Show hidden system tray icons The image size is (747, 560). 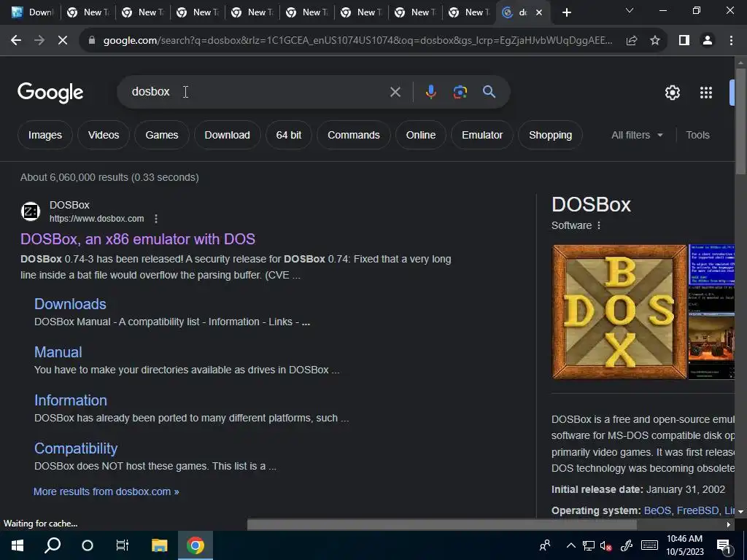point(570,545)
